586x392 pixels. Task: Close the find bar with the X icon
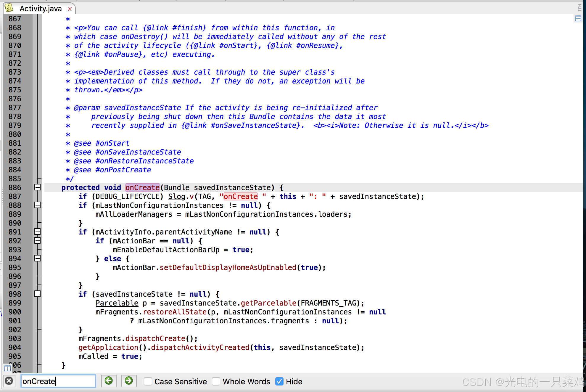(9, 381)
